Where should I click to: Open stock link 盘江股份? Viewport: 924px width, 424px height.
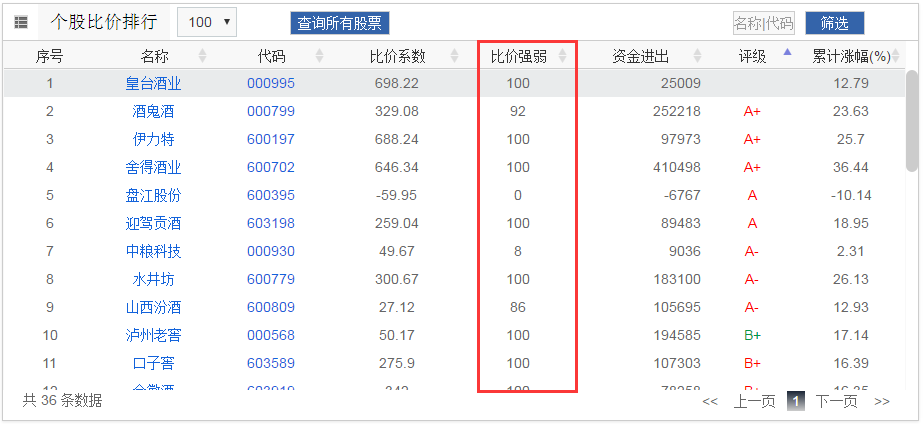click(x=153, y=196)
